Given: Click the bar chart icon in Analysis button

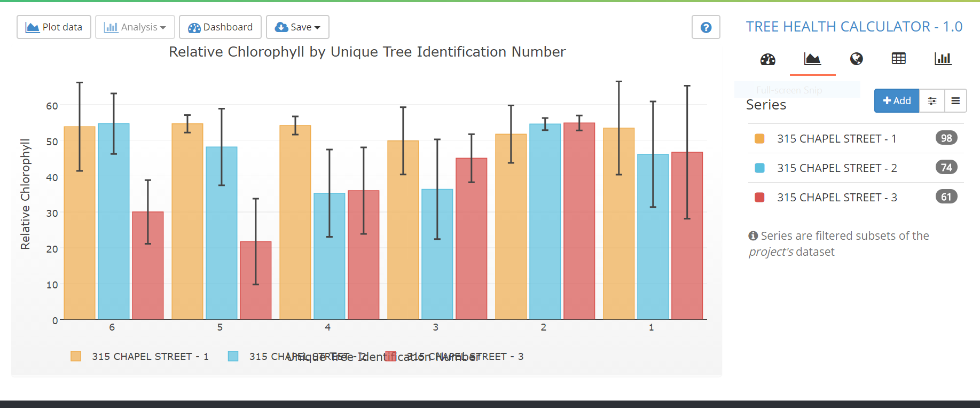Looking at the screenshot, I should coord(111,27).
